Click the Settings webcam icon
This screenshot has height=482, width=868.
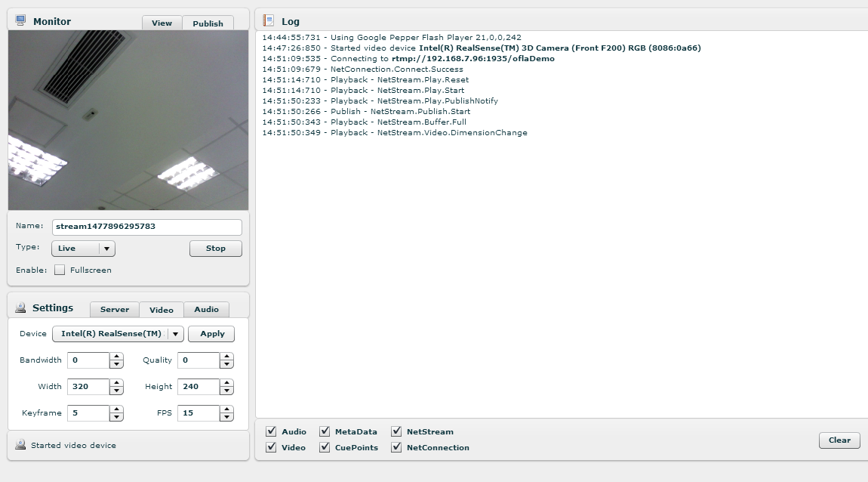pos(20,307)
